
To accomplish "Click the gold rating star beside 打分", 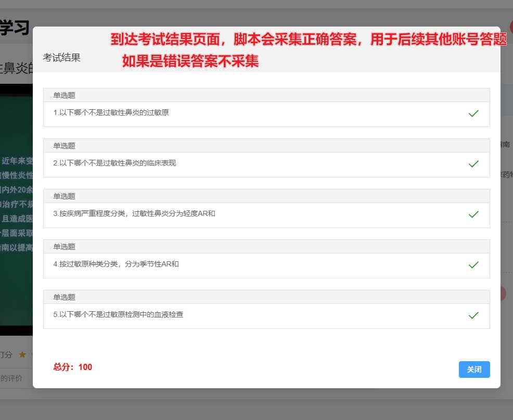I will tap(22, 354).
